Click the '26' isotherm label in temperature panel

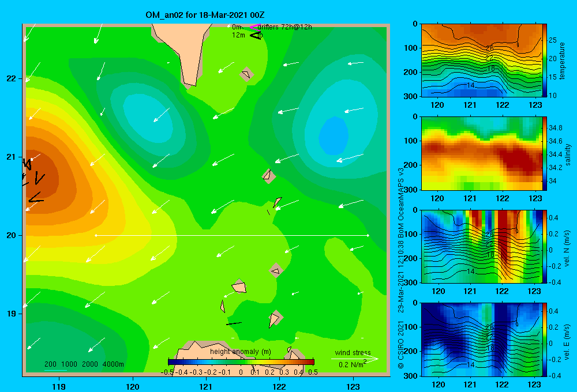pyautogui.click(x=489, y=48)
